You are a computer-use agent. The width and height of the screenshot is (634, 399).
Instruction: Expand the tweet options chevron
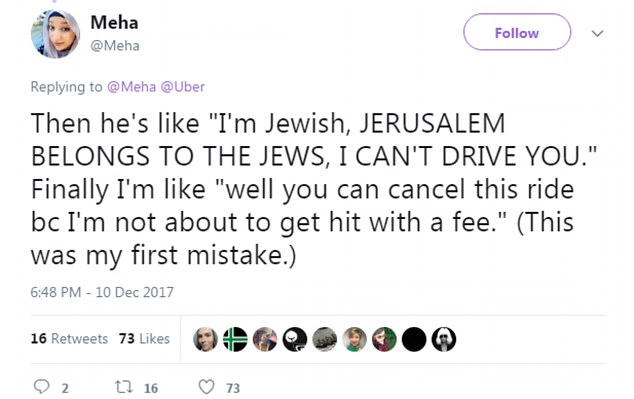click(597, 33)
